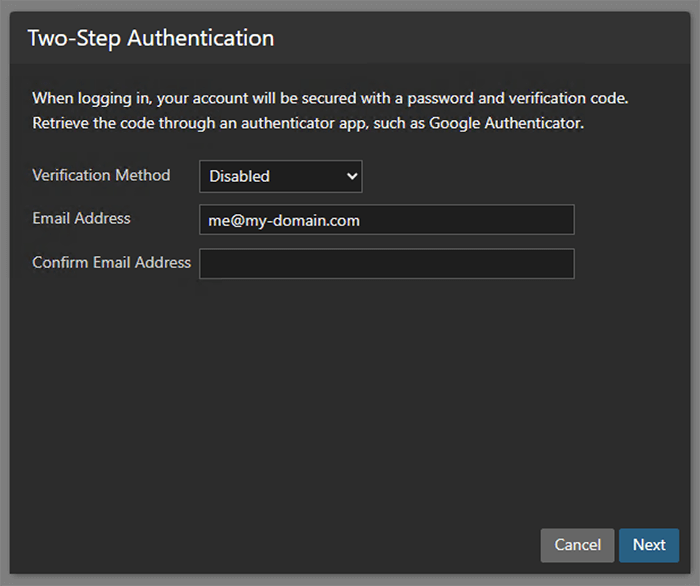Click the me@my-domain.com text in field

284,220
